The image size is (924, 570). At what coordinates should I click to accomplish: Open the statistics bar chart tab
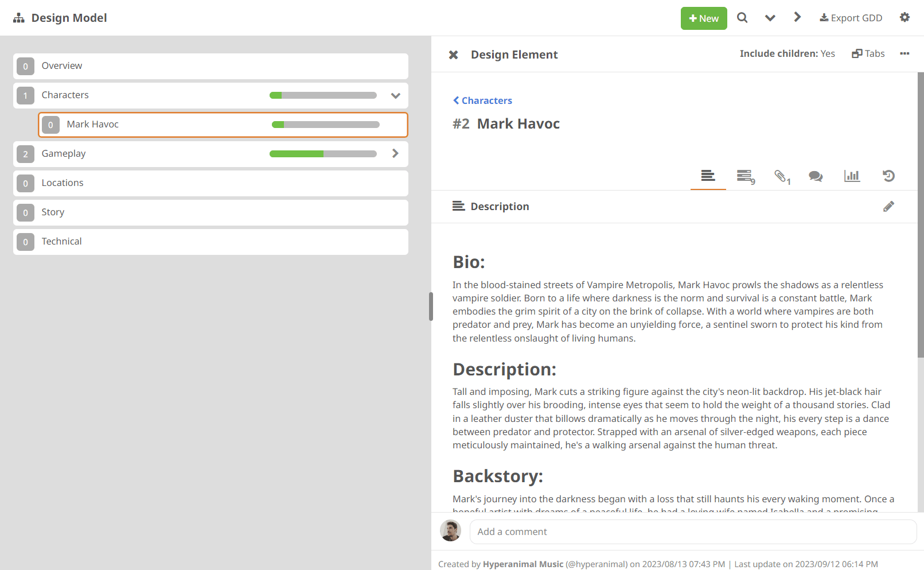pos(852,176)
